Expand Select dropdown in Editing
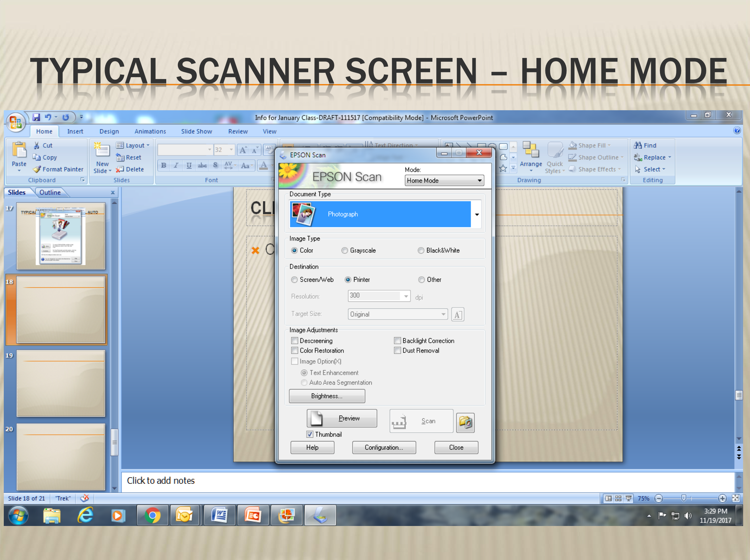The image size is (750, 560). coord(664,169)
